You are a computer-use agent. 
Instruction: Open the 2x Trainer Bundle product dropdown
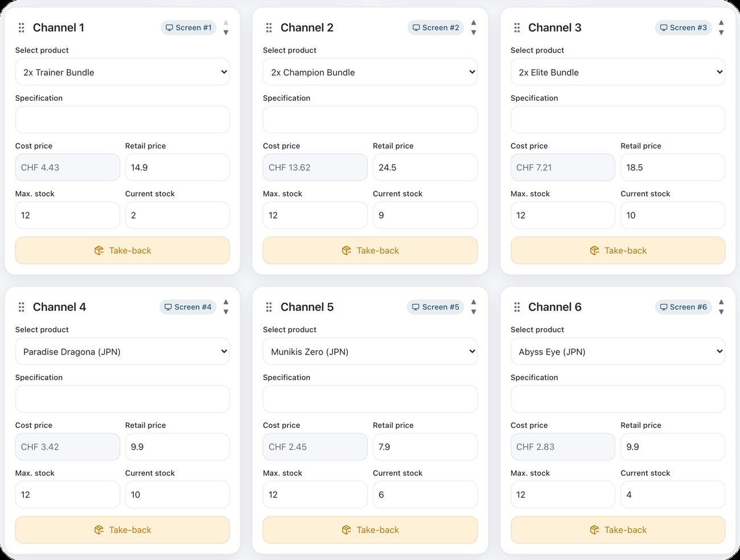[x=122, y=72]
